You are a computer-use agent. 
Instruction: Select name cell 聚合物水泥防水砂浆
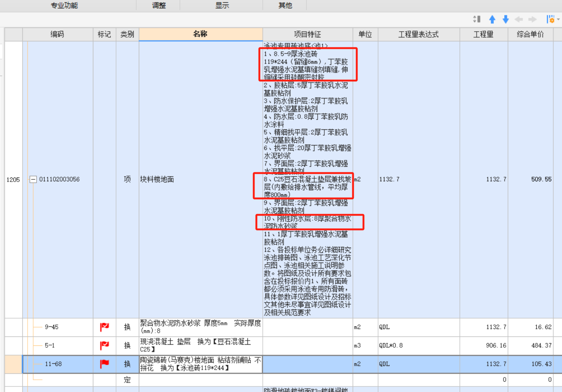click(201, 327)
